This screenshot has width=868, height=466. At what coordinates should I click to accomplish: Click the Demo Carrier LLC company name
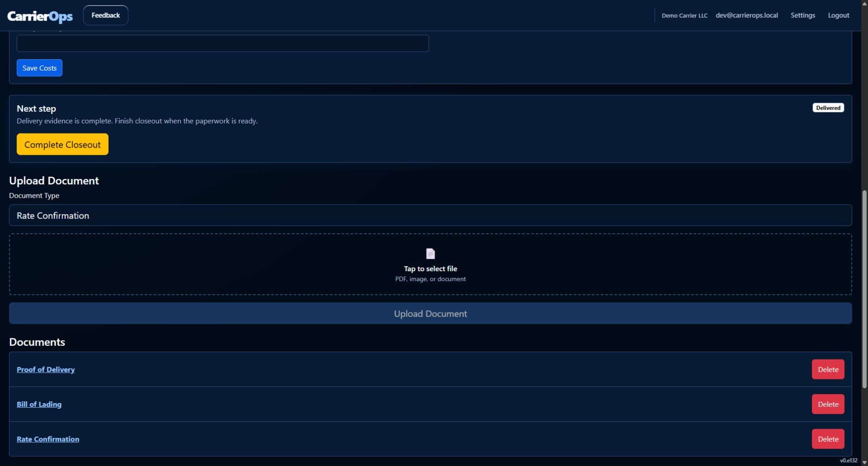684,15
